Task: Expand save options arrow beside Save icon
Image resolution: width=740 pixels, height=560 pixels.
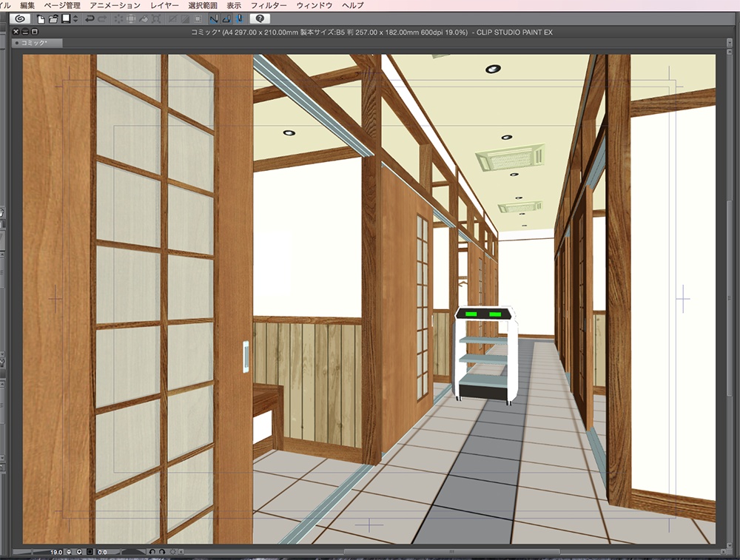Action: 75,18
